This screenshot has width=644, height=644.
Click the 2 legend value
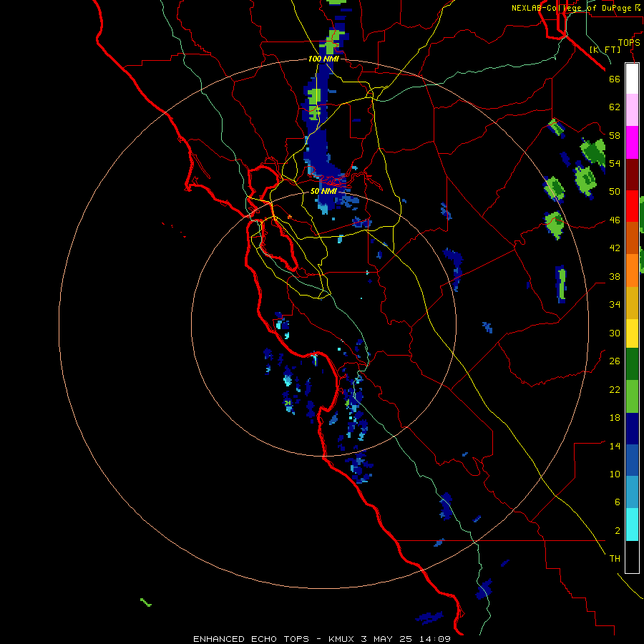[618, 531]
